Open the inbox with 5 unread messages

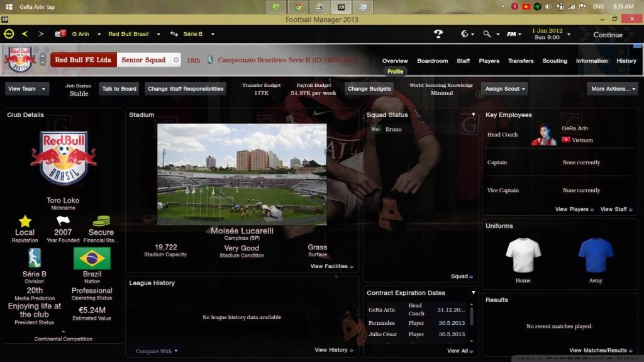click(60, 34)
